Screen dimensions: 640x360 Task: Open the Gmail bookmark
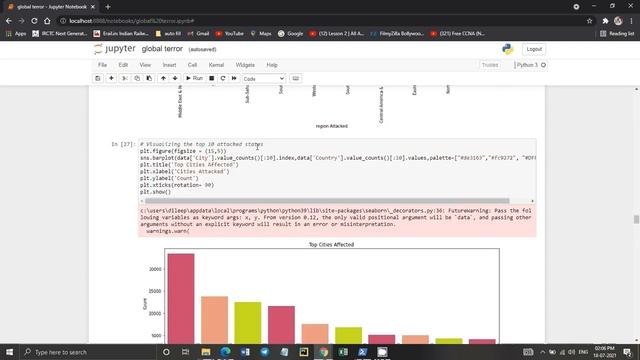tap(198, 33)
